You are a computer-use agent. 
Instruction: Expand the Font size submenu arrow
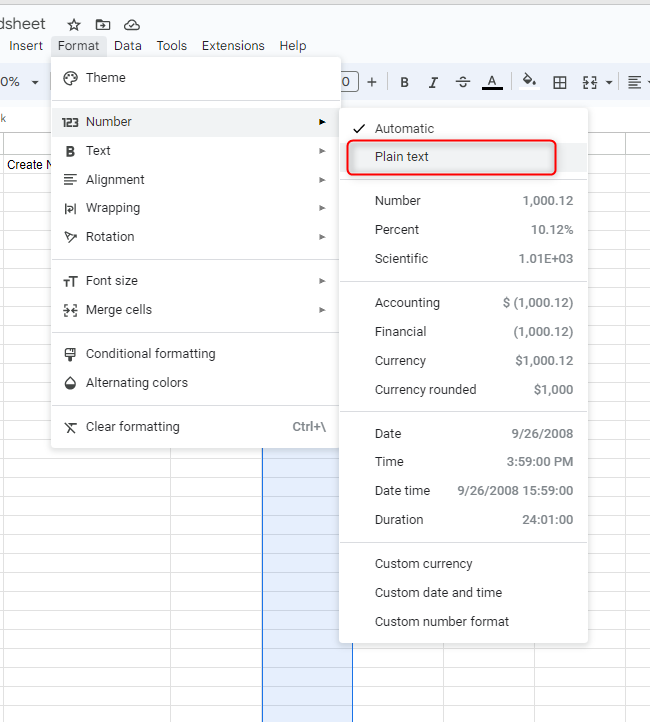[322, 281]
